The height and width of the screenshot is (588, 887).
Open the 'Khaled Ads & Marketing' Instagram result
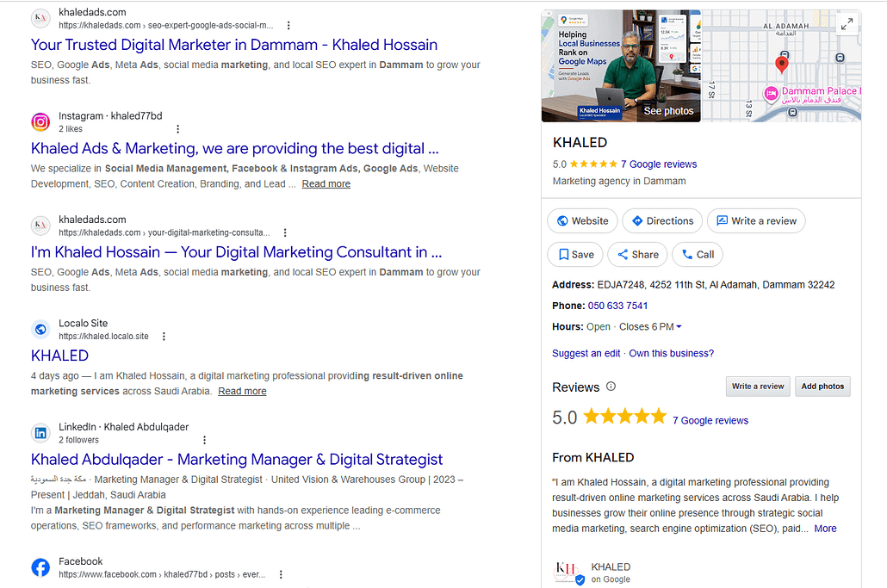[x=235, y=149]
